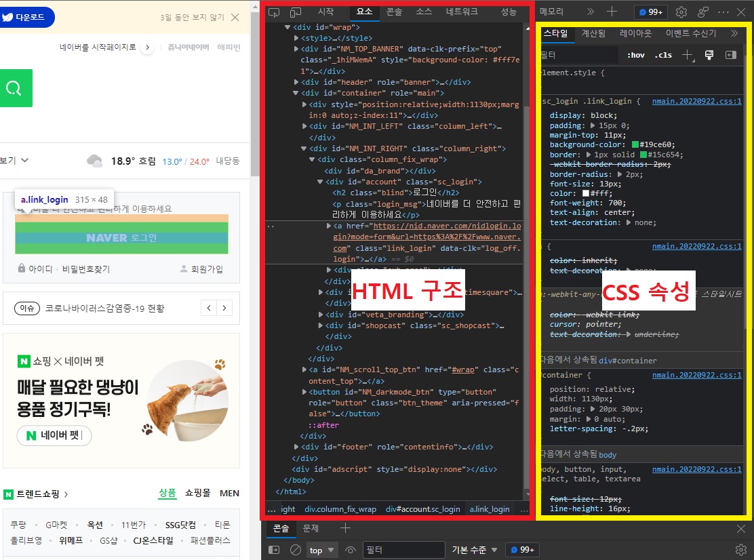Toggle device emulation icon in DevTools
This screenshot has height=560, width=754.
click(295, 12)
